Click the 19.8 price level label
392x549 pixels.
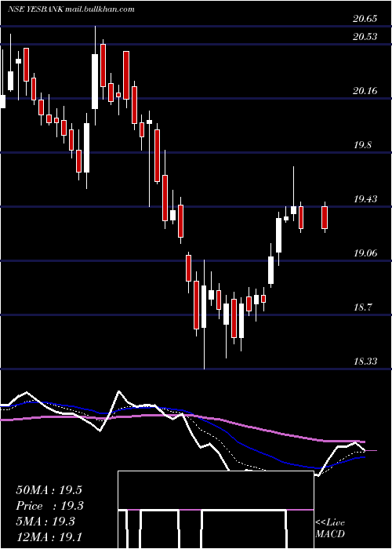pos(362,145)
